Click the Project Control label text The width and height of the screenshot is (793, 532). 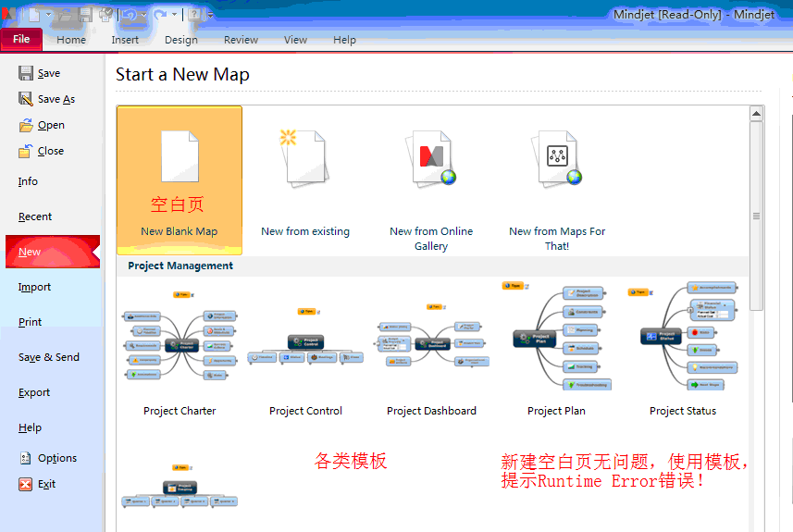pyautogui.click(x=305, y=411)
